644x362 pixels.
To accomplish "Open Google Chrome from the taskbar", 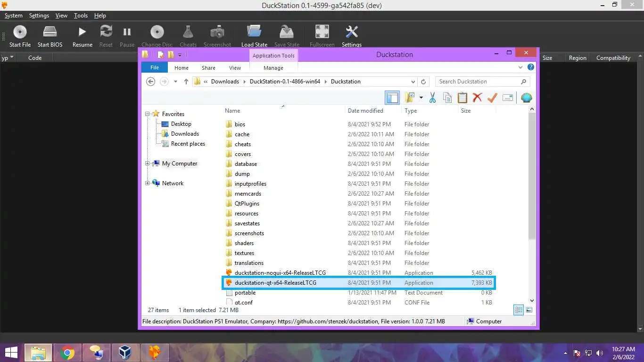I will [x=67, y=353].
